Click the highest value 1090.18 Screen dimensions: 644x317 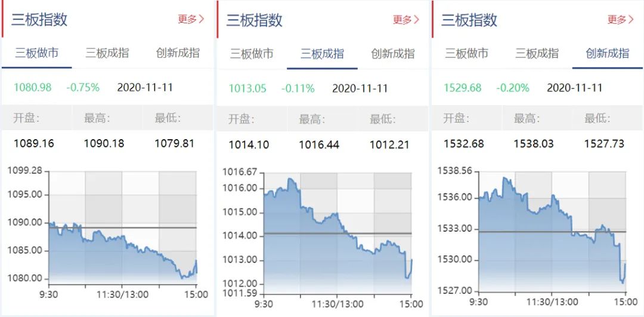point(104,143)
